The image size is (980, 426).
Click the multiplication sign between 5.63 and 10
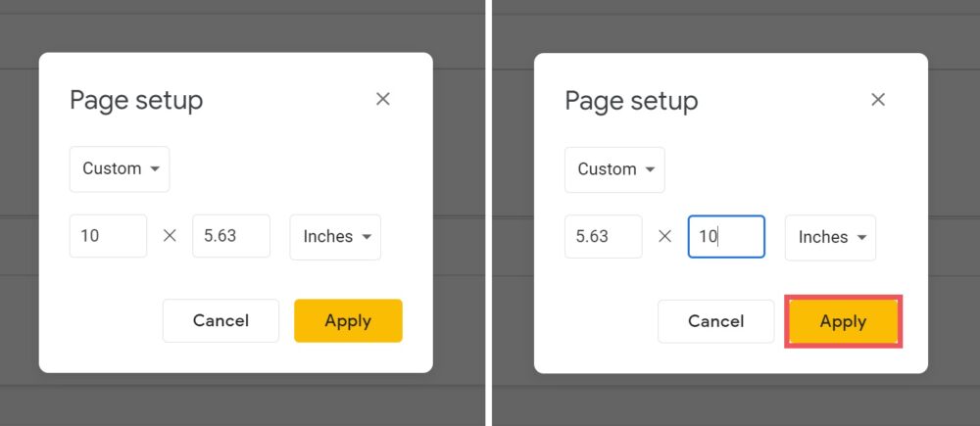pyautogui.click(x=664, y=236)
